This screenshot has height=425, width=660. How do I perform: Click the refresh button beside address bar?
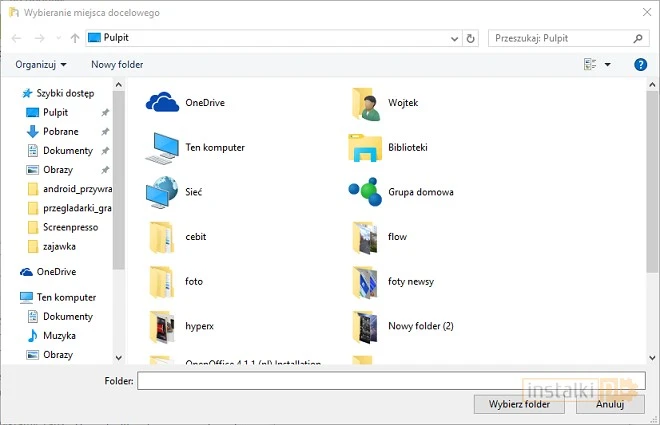coord(471,38)
